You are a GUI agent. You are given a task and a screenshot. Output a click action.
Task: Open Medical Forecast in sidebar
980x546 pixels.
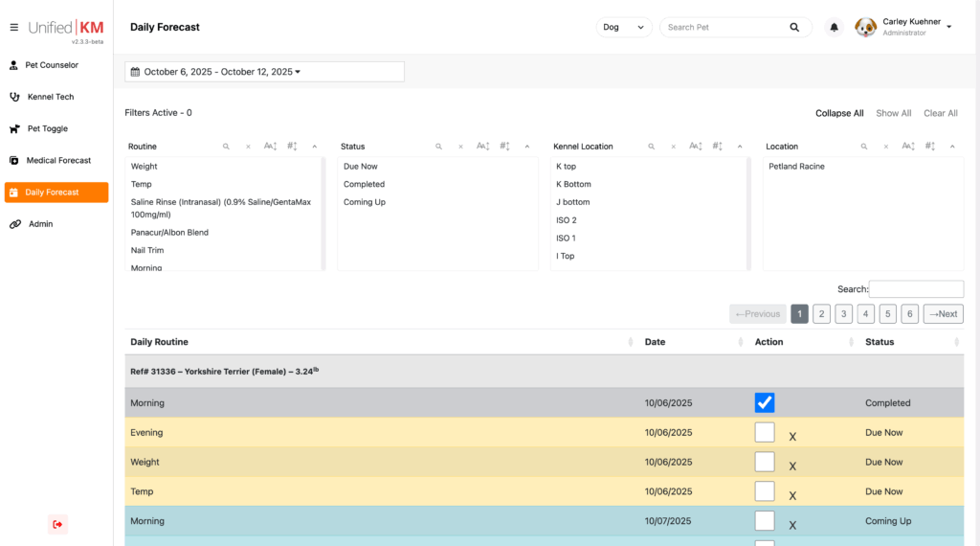56,161
